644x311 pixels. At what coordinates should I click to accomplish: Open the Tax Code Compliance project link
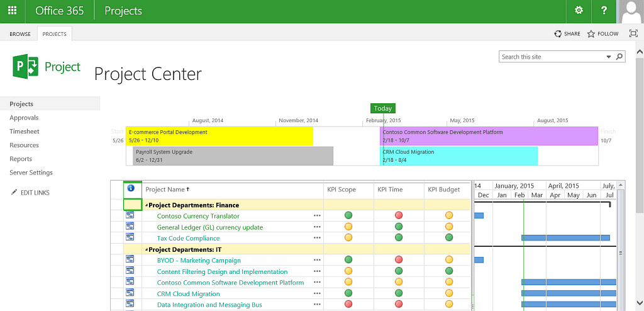188,238
